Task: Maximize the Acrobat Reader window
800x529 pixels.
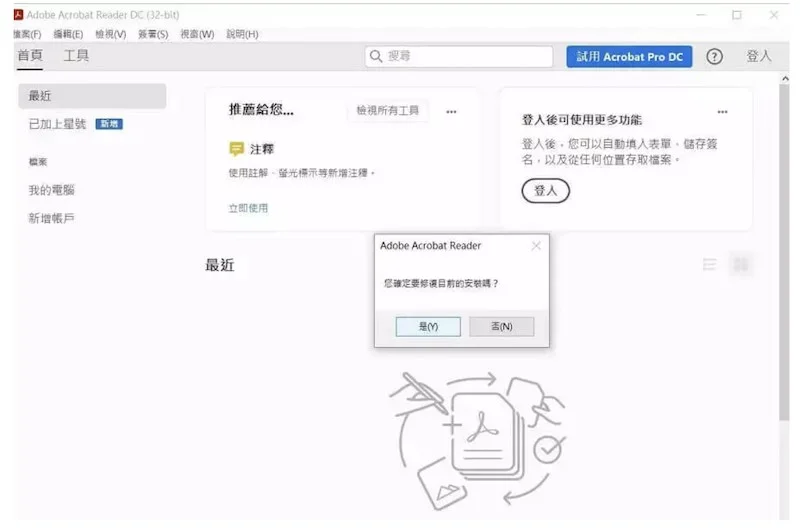Action: pyautogui.click(x=737, y=15)
